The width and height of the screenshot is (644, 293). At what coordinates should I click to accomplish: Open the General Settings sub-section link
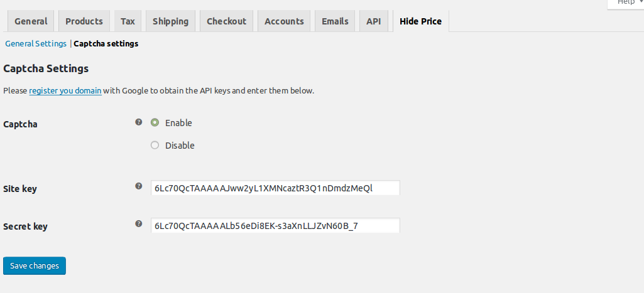point(36,44)
